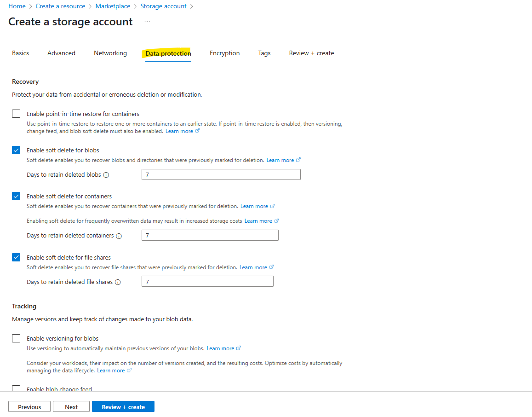This screenshot has height=417, width=532.
Task: Open Learn more for blob soft delete
Action: tap(280, 160)
